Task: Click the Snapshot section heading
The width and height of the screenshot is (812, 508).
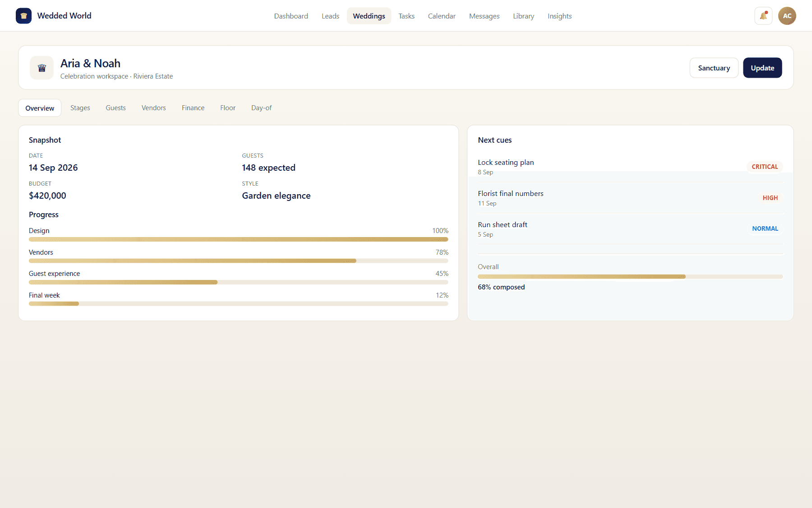Action: pos(45,140)
